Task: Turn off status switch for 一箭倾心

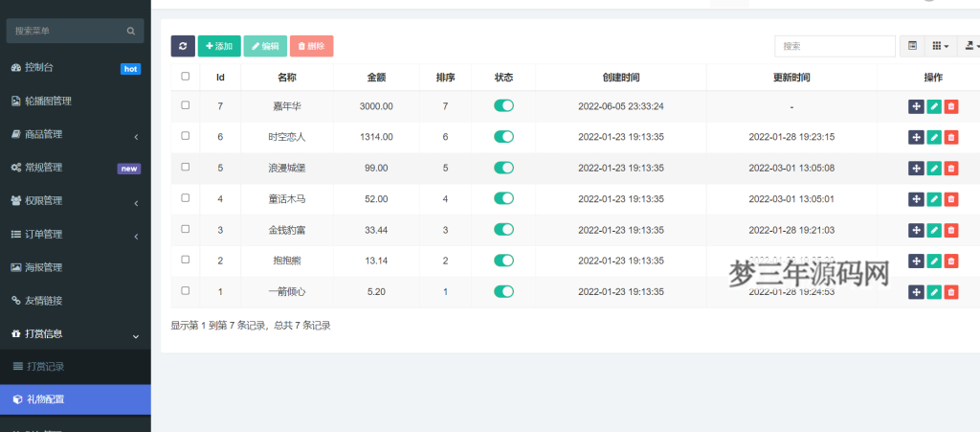Action: 503,291
